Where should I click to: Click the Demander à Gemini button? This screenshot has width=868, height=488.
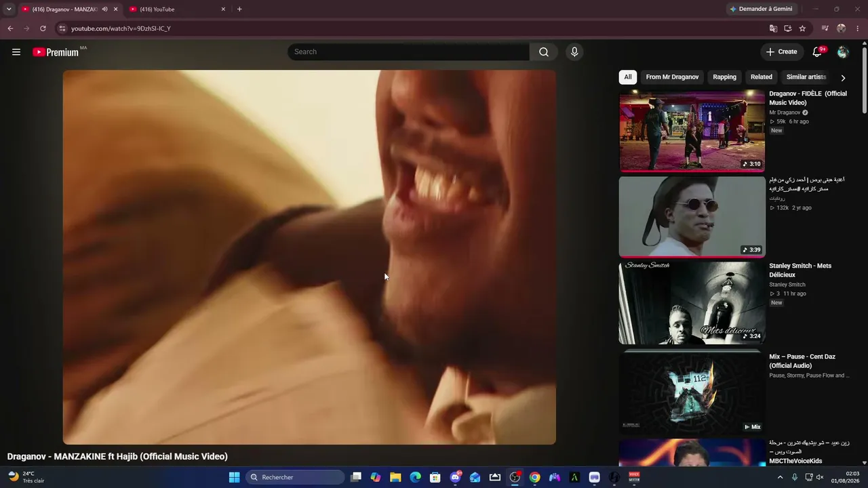tap(762, 9)
